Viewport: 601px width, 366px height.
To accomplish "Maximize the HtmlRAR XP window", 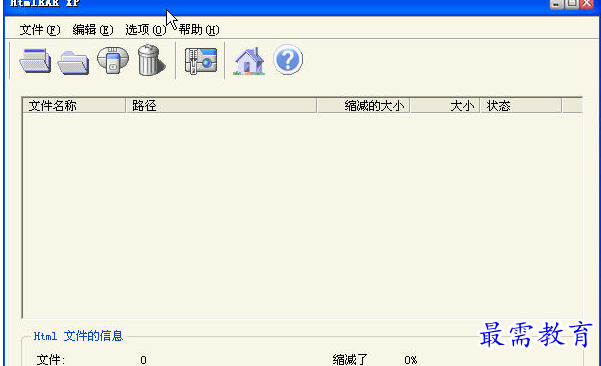I will [571, 4].
